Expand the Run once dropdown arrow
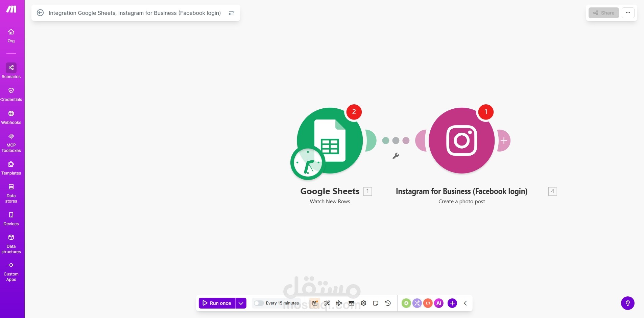Image resolution: width=644 pixels, height=318 pixels. point(241,303)
